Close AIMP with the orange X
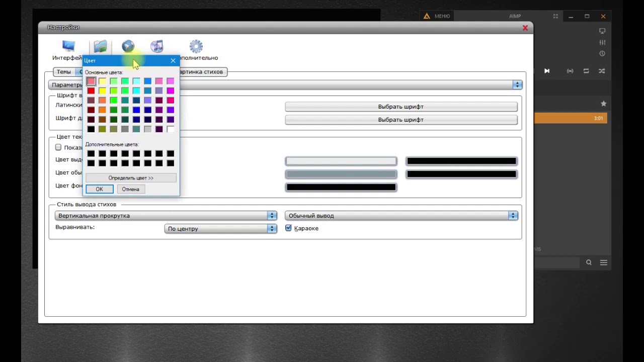This screenshot has height=362, width=644. tap(603, 16)
